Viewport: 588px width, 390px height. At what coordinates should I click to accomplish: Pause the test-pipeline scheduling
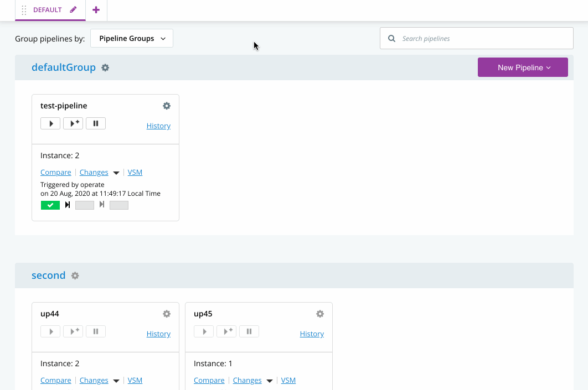[x=96, y=123]
